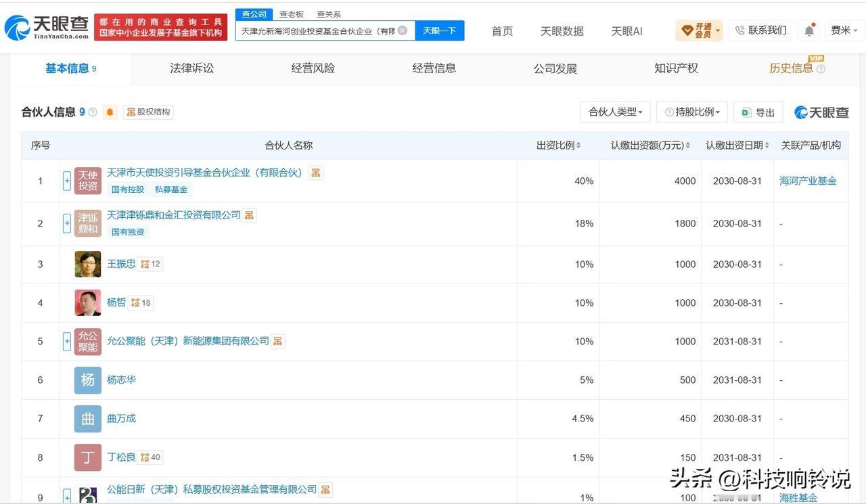Select the 查关系 search mode tab
Screen dimensions: 866x504
pyautogui.click(x=329, y=14)
